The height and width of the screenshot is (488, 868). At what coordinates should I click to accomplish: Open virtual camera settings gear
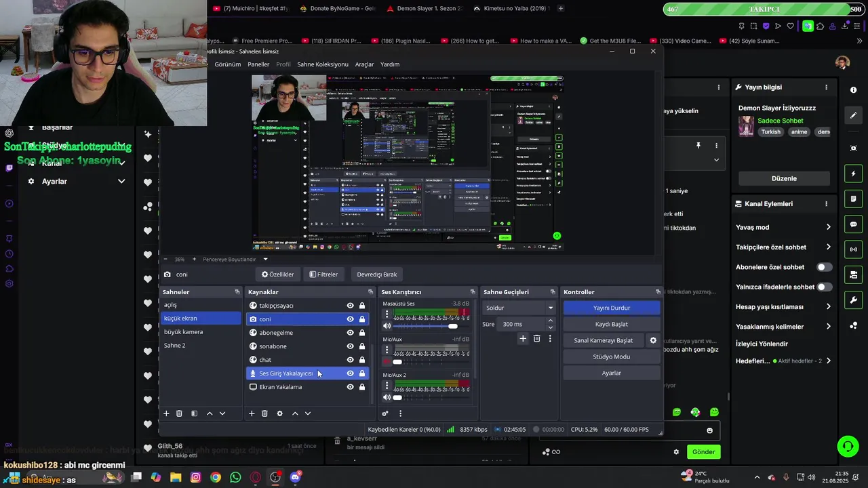pyautogui.click(x=653, y=340)
